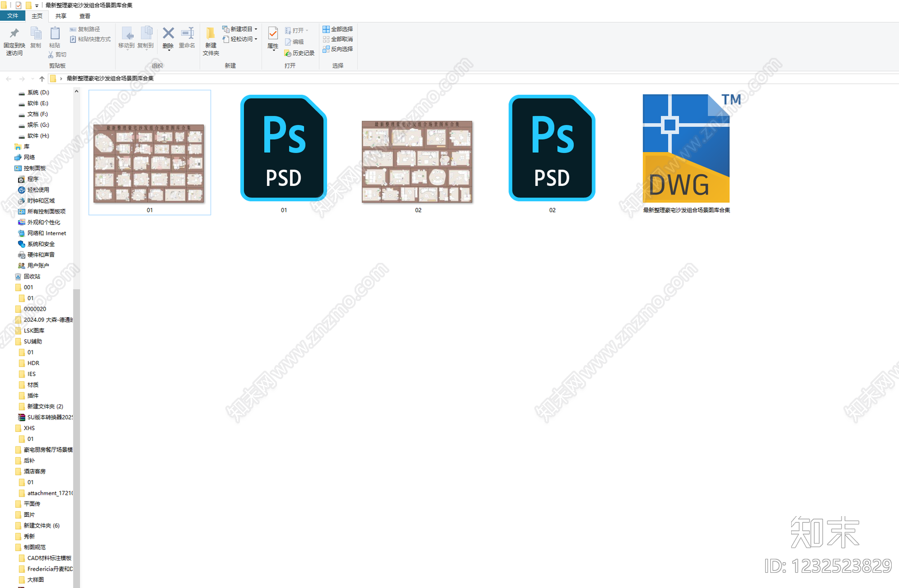Click the Up one level arrow
The height and width of the screenshot is (588, 899).
(42, 79)
